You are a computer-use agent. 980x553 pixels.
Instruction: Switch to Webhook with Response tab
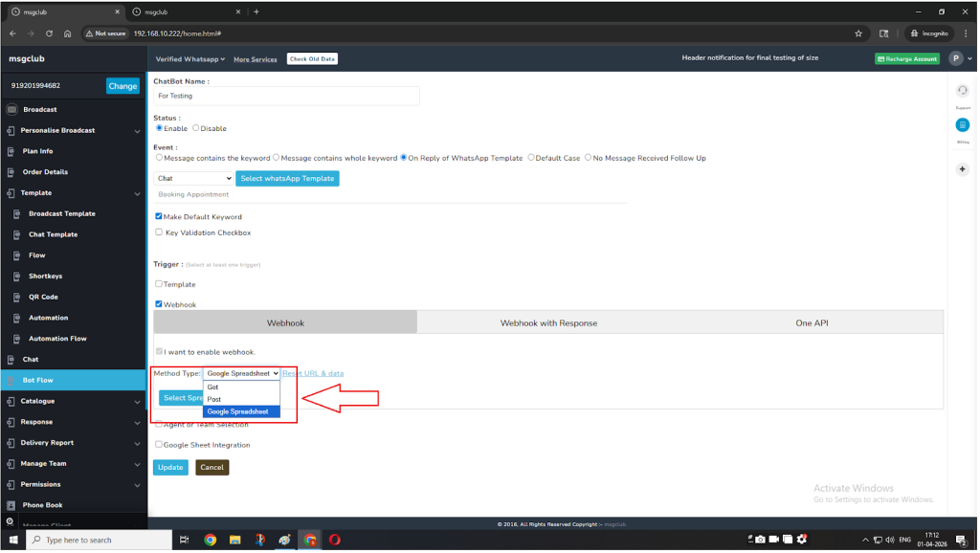click(548, 323)
